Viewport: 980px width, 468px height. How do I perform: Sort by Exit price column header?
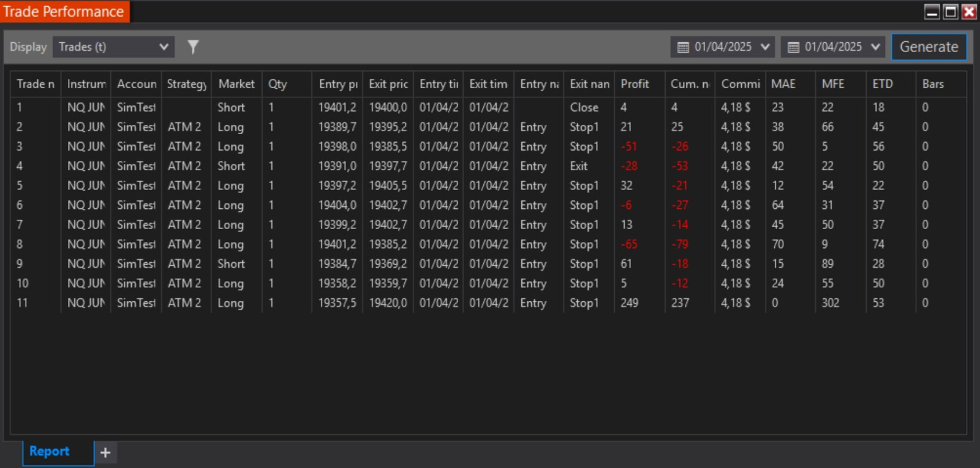click(x=388, y=84)
